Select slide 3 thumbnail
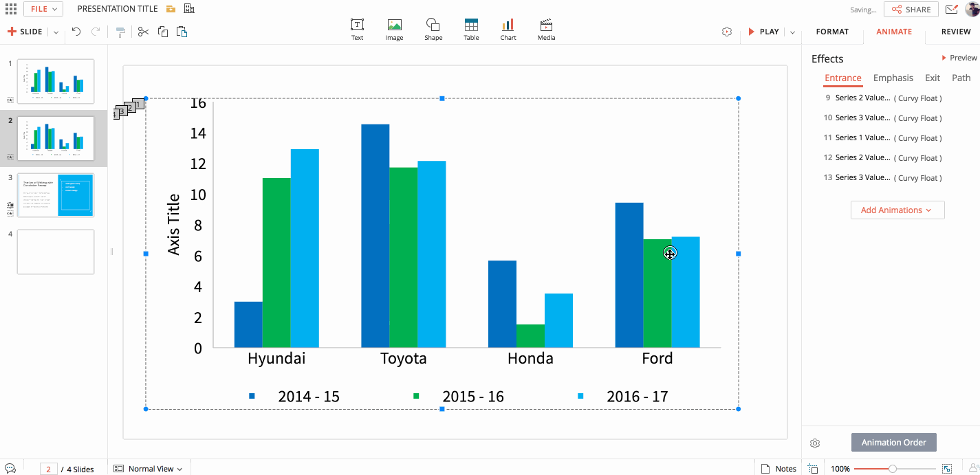The image size is (980, 475). point(56,195)
